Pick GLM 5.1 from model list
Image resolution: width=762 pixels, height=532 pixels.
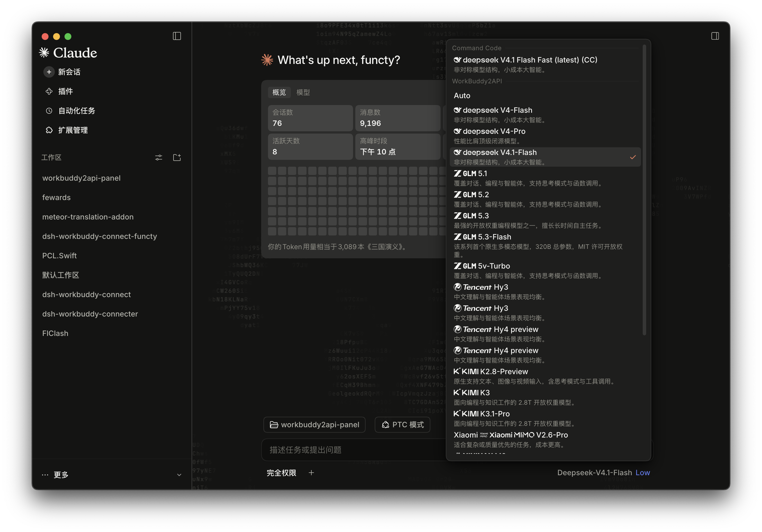tap(545, 178)
